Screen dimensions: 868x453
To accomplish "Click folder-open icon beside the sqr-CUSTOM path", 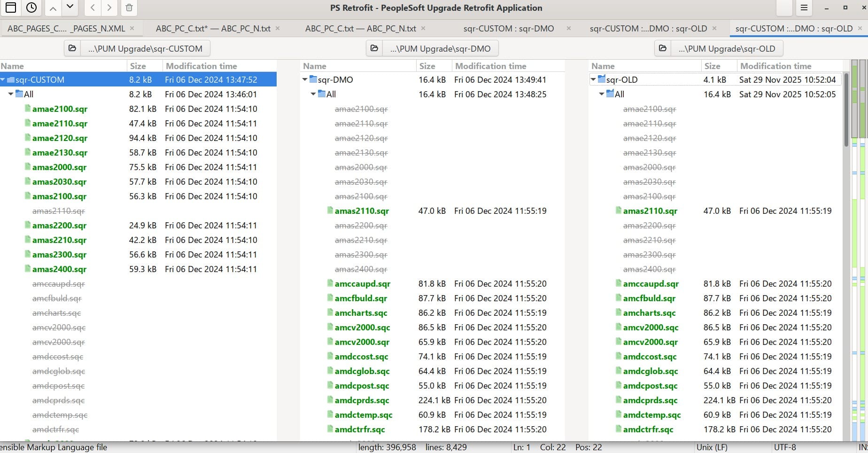I will tap(72, 48).
